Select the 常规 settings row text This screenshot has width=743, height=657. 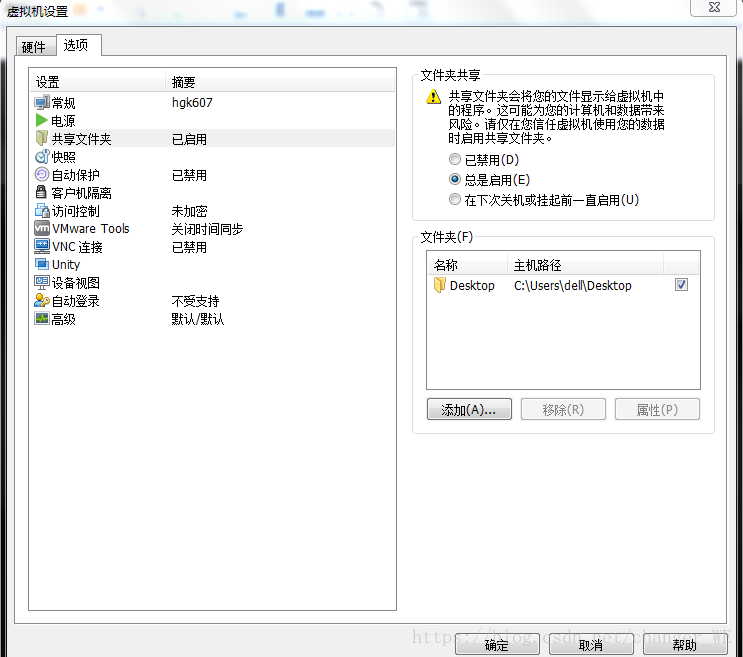(63, 103)
